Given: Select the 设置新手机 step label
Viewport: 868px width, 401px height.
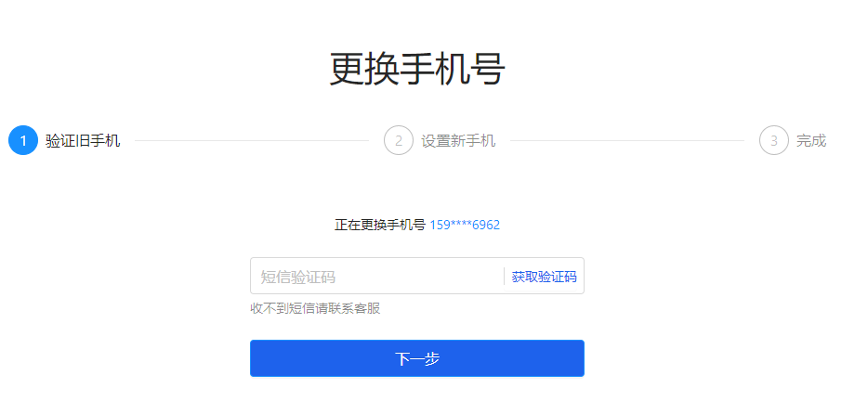Looking at the screenshot, I should coord(458,140).
